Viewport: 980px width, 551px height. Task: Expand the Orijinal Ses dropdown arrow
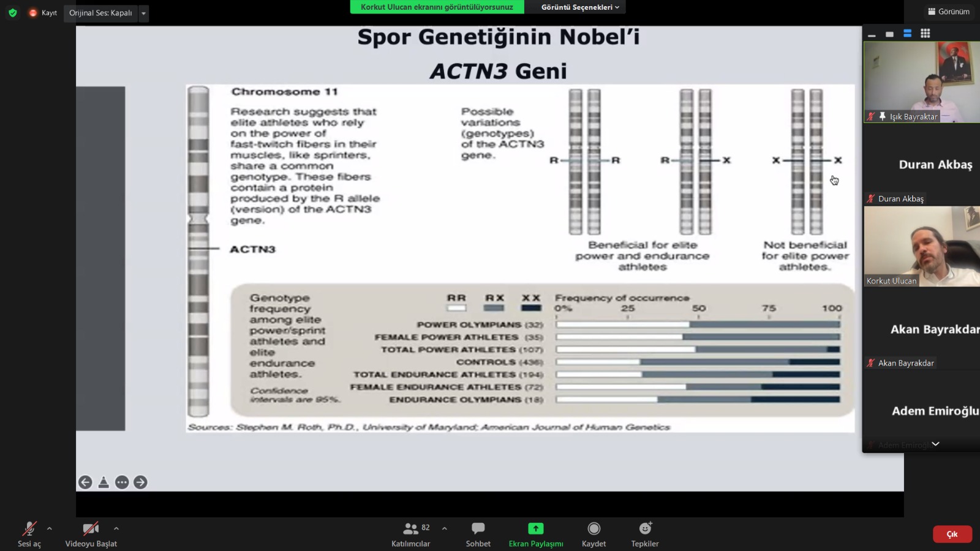(x=143, y=13)
